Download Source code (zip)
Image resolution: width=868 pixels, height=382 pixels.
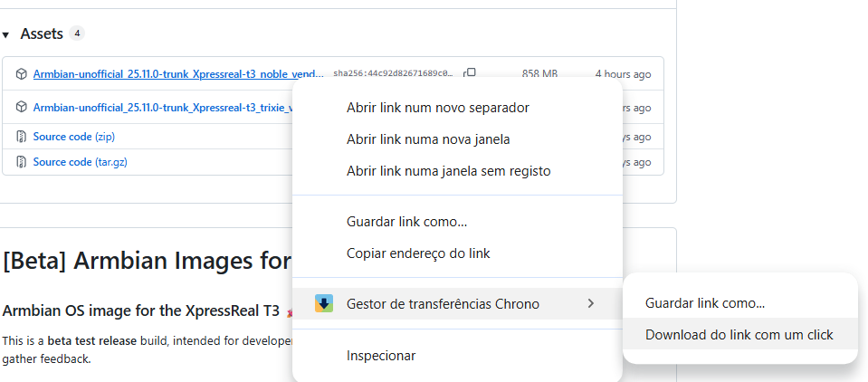pos(74,136)
